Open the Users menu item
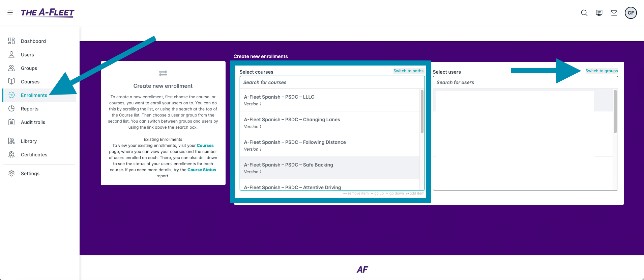 pyautogui.click(x=27, y=55)
